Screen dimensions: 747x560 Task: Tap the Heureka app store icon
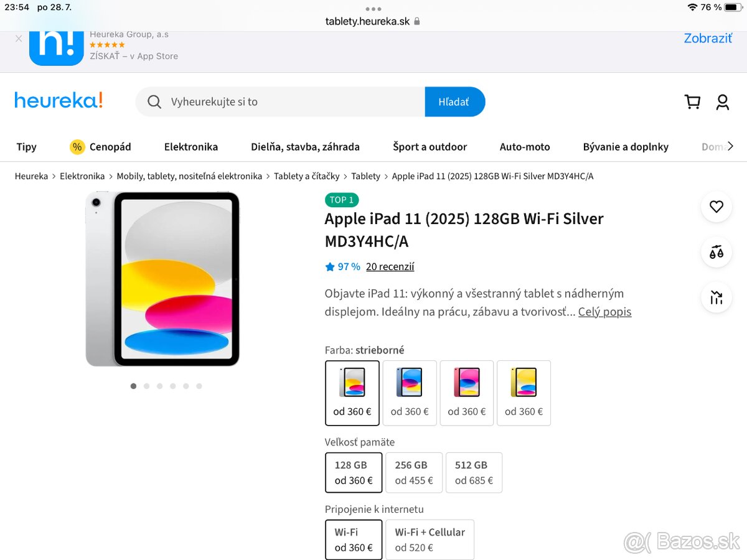pyautogui.click(x=56, y=48)
